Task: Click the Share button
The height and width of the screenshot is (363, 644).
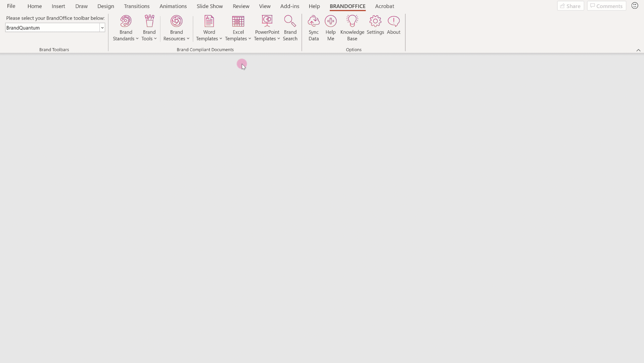Action: tap(570, 6)
